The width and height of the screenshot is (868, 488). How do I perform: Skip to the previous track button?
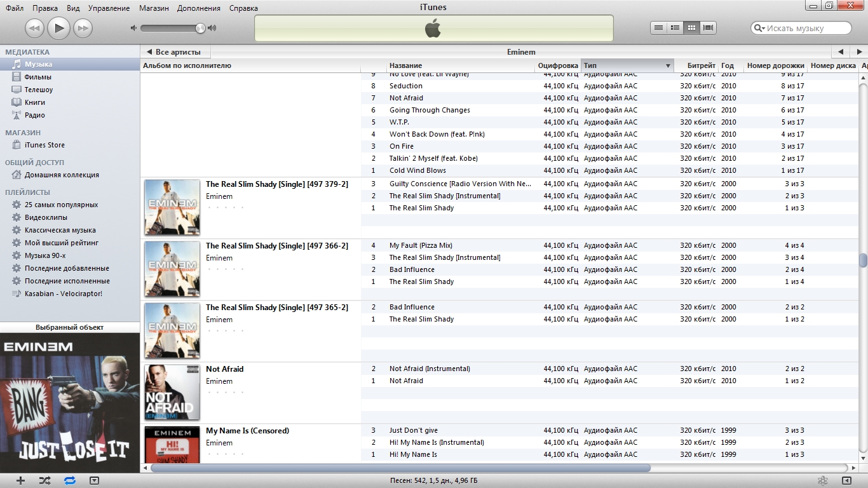click(x=34, y=28)
